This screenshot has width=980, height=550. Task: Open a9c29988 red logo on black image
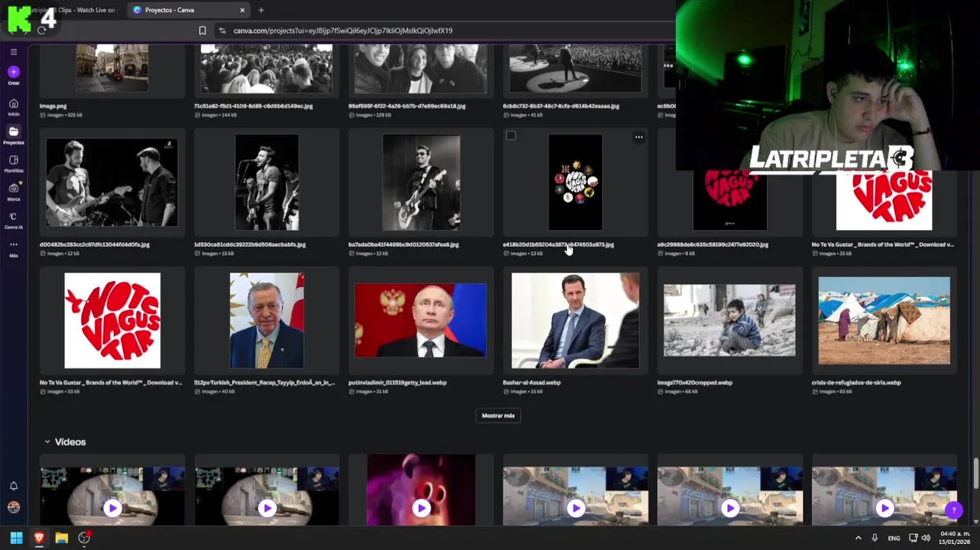[x=729, y=200]
